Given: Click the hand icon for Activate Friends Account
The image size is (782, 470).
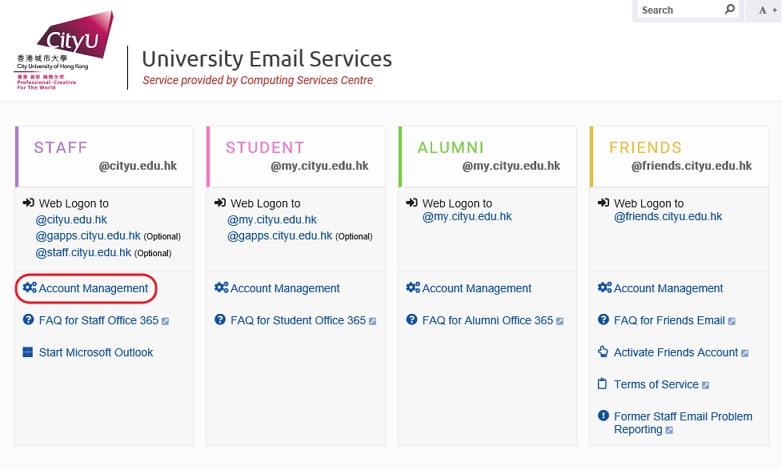Looking at the screenshot, I should click(603, 351).
